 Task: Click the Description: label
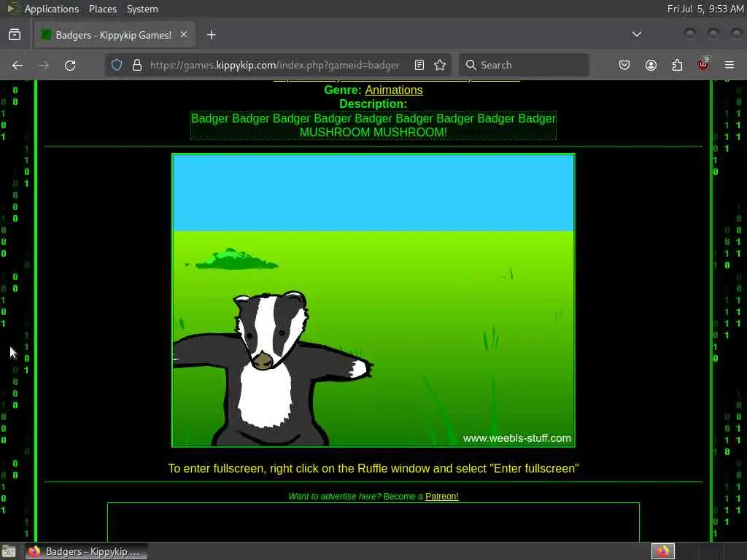373,104
